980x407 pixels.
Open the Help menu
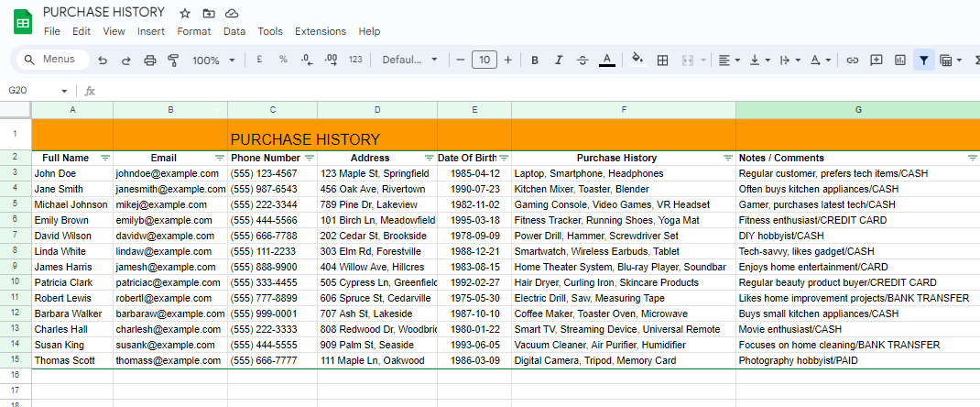369,31
